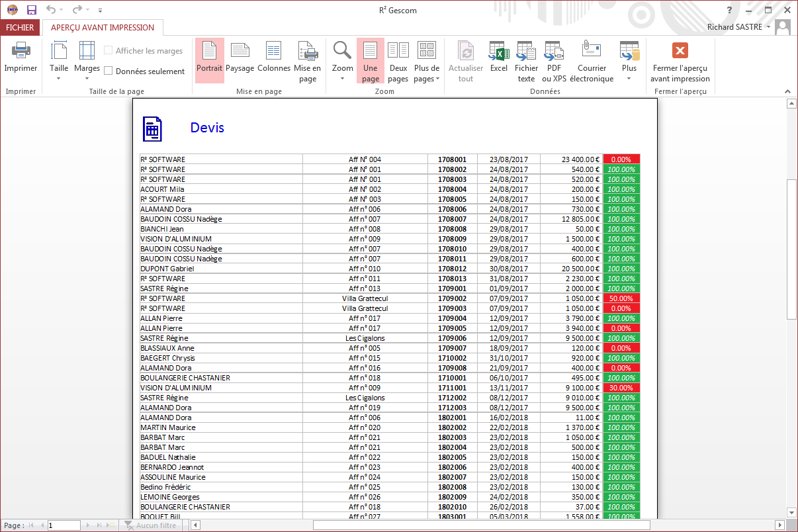798x532 pixels.
Task: Click the Aucun filtre button
Action: point(151,525)
